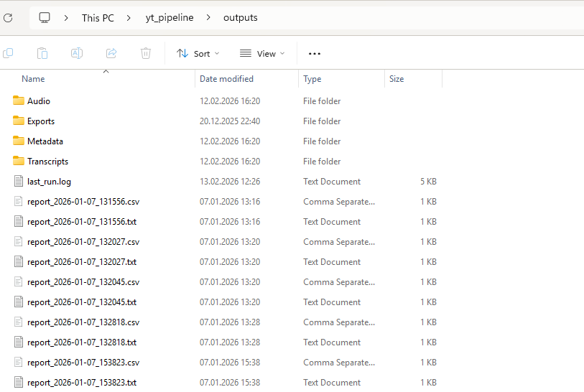Select the Audio folder

coord(39,101)
